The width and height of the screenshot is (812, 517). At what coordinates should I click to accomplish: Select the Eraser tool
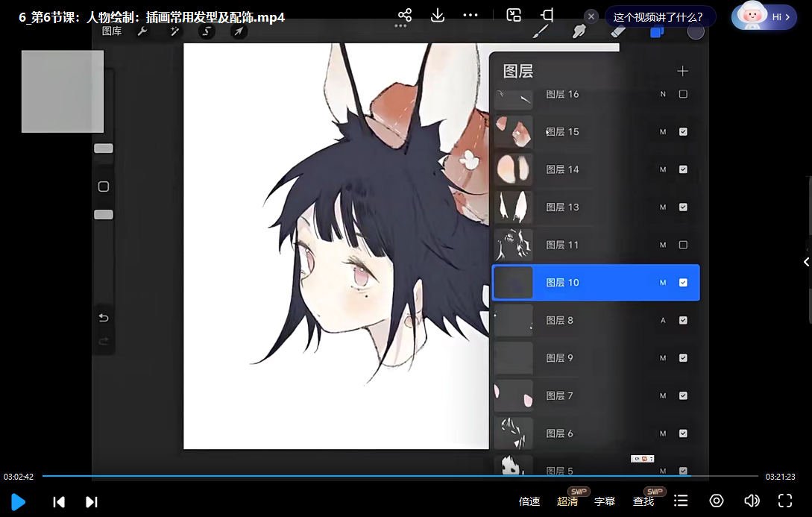pyautogui.click(x=618, y=31)
